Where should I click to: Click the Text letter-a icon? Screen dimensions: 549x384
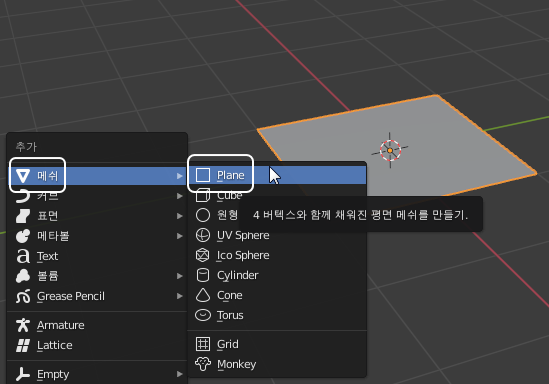pos(23,256)
